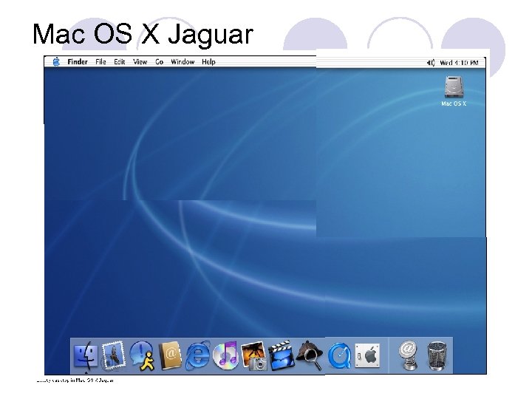Screen dimensions: 532x399
Task: Launch Mail from the Dock
Action: 114,355
